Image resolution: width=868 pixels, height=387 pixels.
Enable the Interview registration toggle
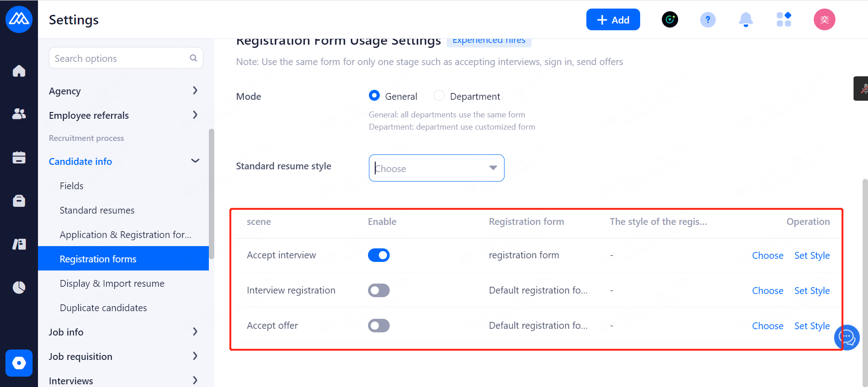point(378,290)
